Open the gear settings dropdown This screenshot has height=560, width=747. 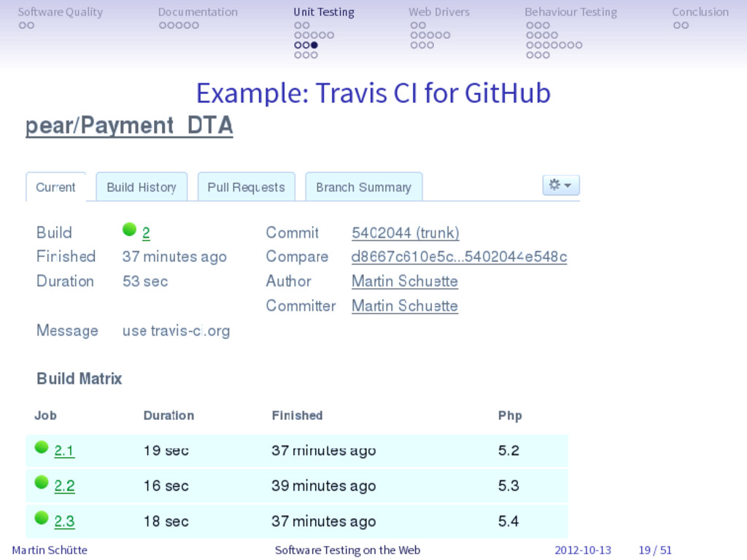pos(561,185)
